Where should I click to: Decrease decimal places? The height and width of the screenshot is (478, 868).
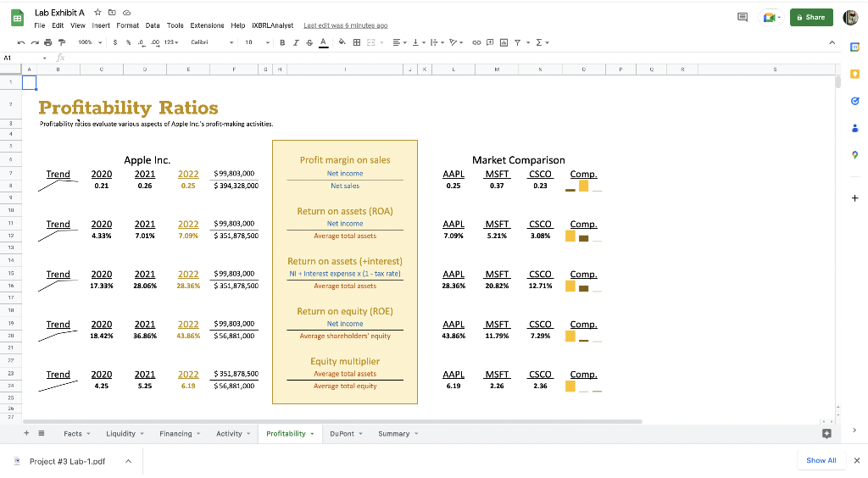(x=142, y=42)
